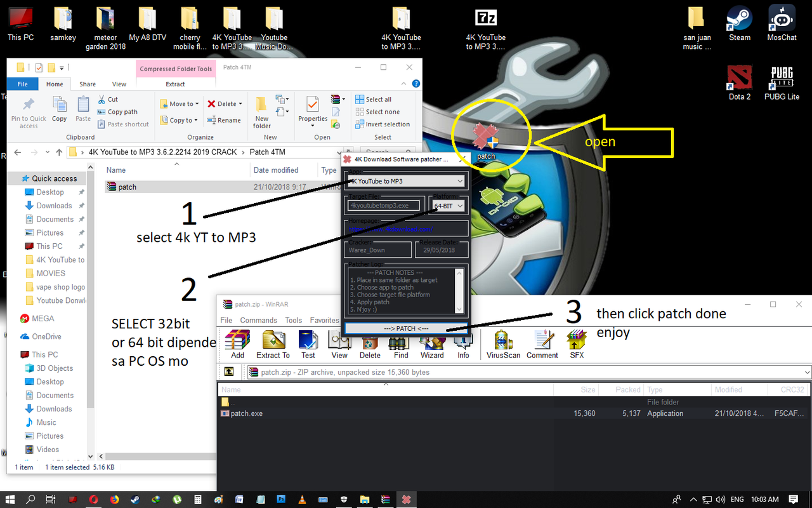The height and width of the screenshot is (508, 812).
Task: Click the SFX icon in WinRAR toolbar
Action: [x=577, y=345]
